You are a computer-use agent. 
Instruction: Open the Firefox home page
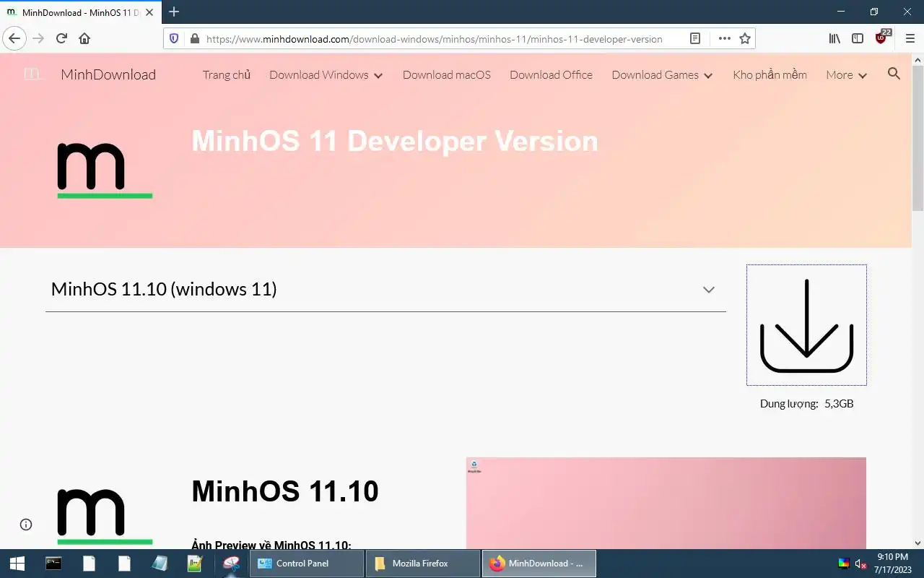tap(84, 38)
